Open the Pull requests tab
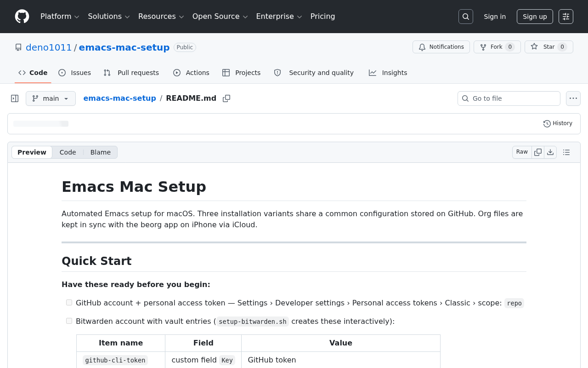Screen dimensions: 588x368 pyautogui.click(x=131, y=73)
